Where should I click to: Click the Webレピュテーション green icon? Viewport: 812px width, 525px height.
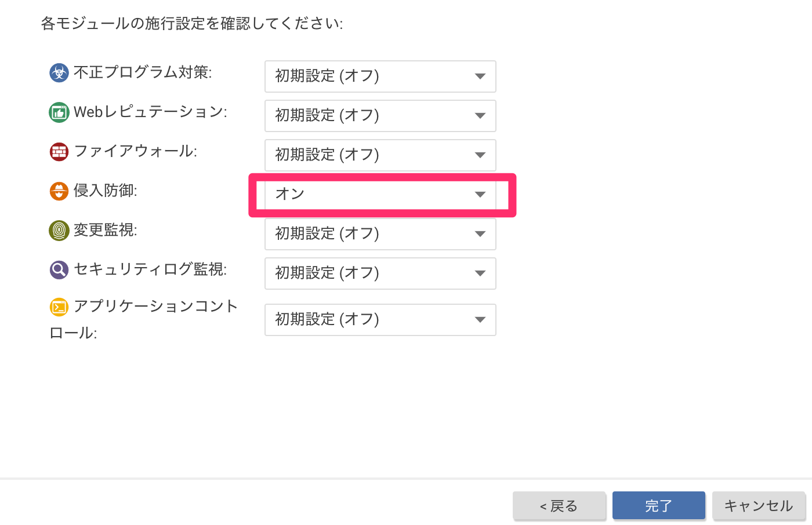click(x=59, y=112)
